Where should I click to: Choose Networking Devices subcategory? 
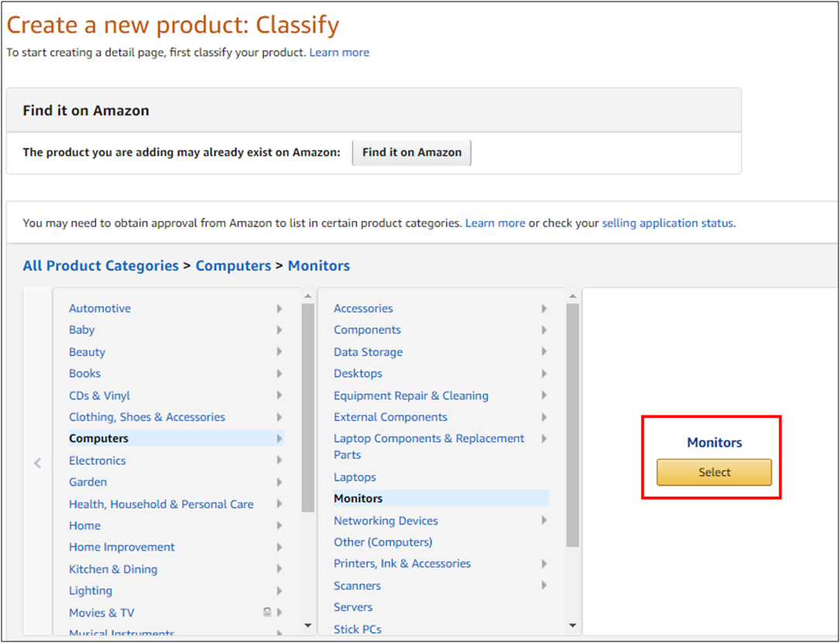tap(386, 521)
